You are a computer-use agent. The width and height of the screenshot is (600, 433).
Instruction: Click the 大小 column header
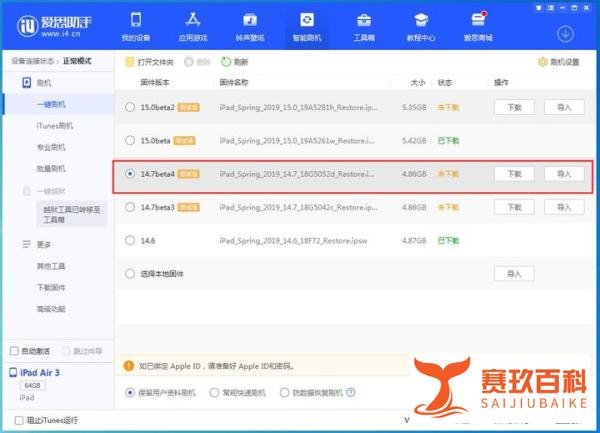418,82
